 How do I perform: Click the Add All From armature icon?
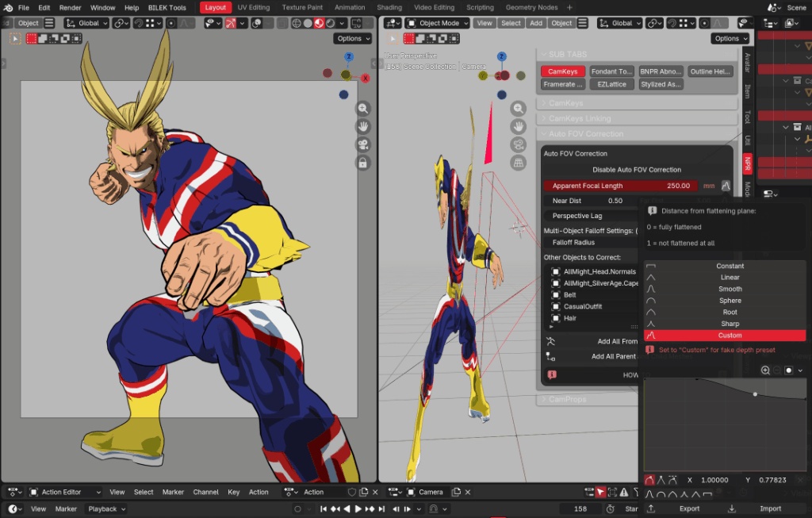tap(550, 341)
